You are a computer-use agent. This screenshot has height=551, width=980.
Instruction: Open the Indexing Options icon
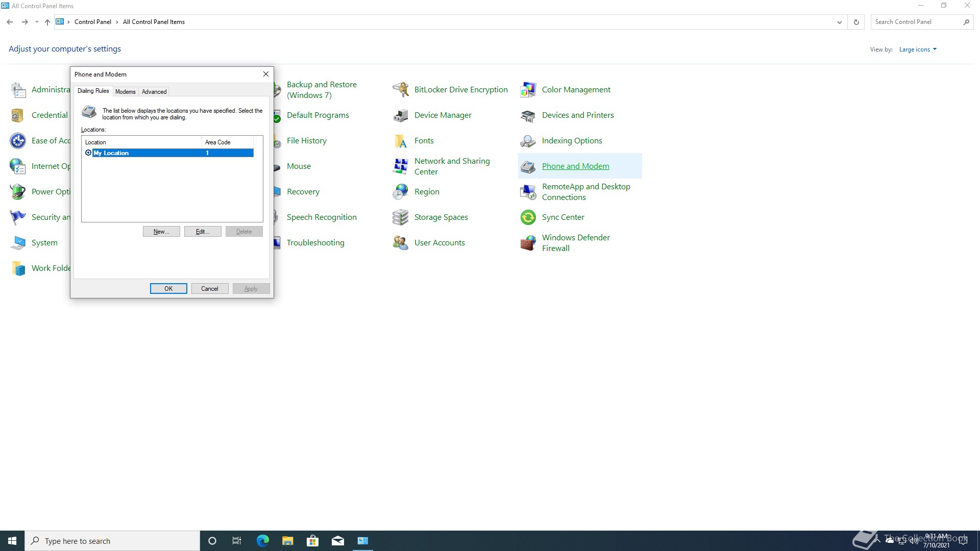528,141
